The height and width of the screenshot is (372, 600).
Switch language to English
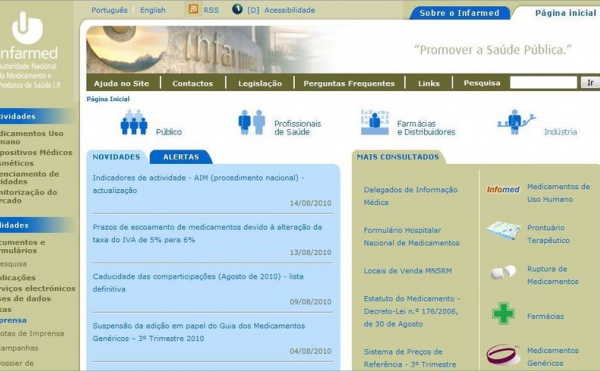pyautogui.click(x=153, y=10)
